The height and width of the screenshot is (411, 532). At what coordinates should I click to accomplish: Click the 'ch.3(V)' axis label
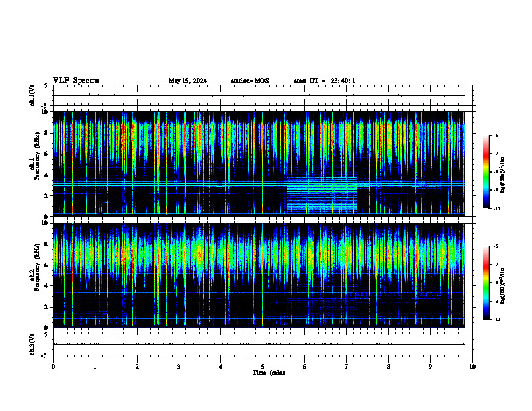[x=32, y=345]
